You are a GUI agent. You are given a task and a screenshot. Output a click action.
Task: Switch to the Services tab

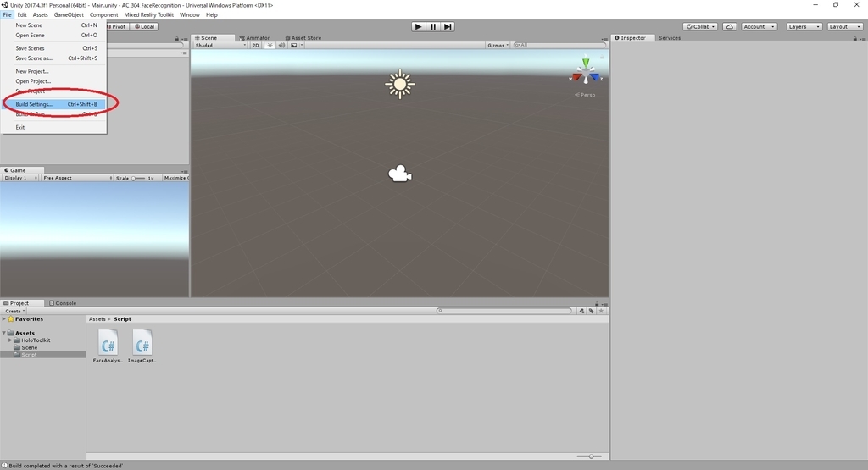[670, 38]
